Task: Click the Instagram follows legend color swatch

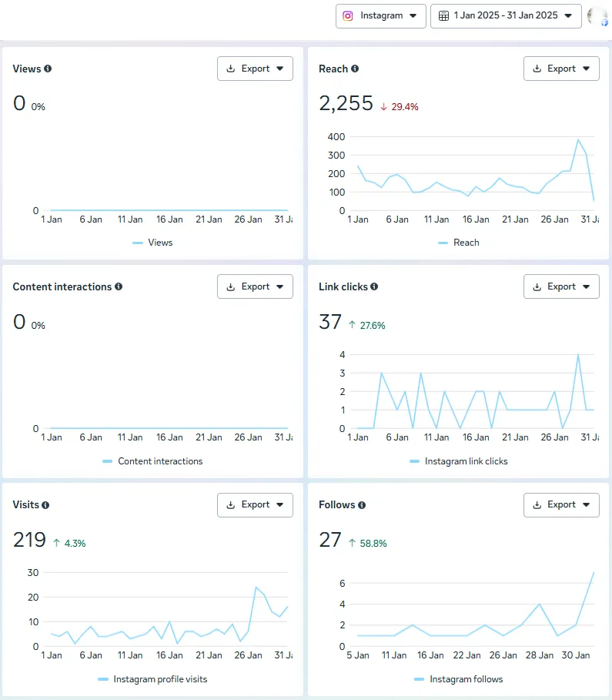Action: click(419, 679)
